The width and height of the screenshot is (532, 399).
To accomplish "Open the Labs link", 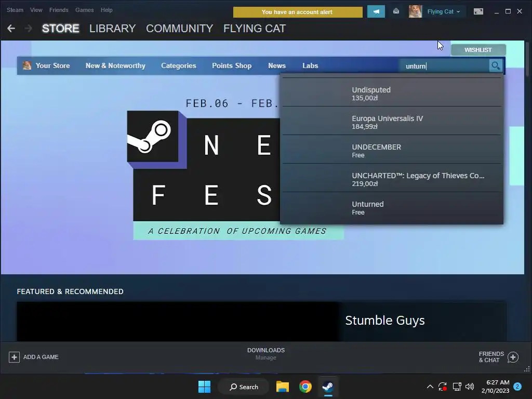I will [310, 65].
